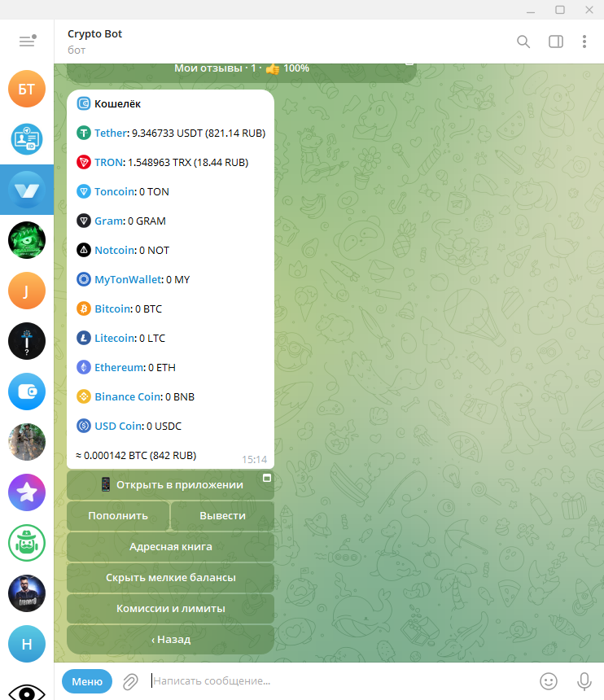Click the 1.548963 TRX balance value
Viewport: 604px width, 700px height.
pos(160,162)
